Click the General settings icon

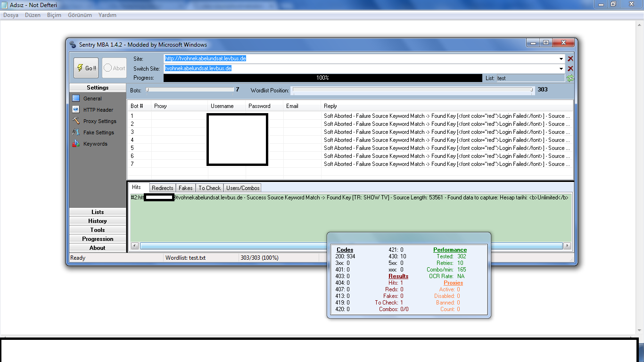tap(76, 99)
